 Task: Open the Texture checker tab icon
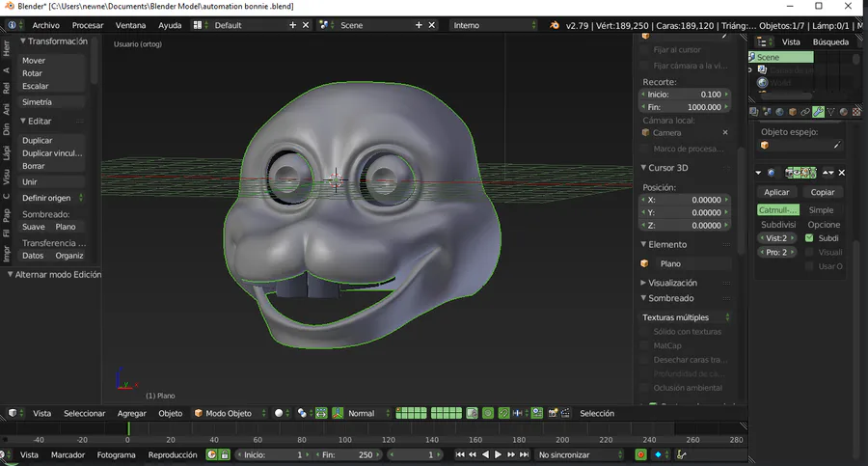[x=856, y=112]
